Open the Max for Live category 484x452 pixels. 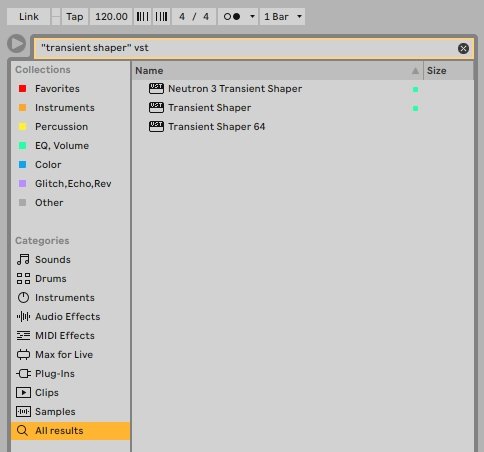point(70,354)
